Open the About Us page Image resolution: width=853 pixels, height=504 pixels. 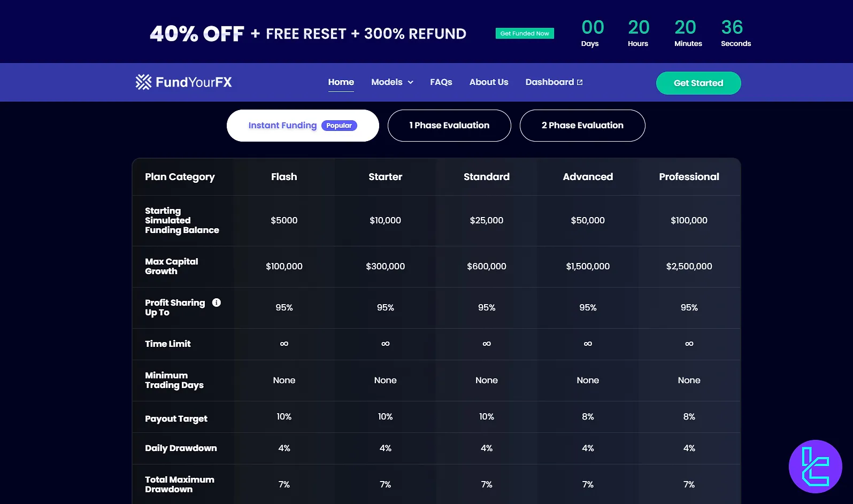click(489, 82)
